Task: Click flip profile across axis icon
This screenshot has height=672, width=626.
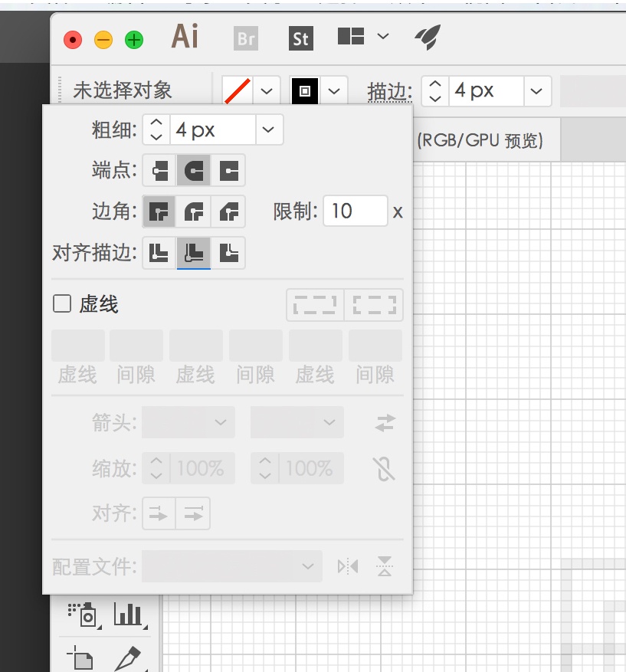Action: pos(385,566)
